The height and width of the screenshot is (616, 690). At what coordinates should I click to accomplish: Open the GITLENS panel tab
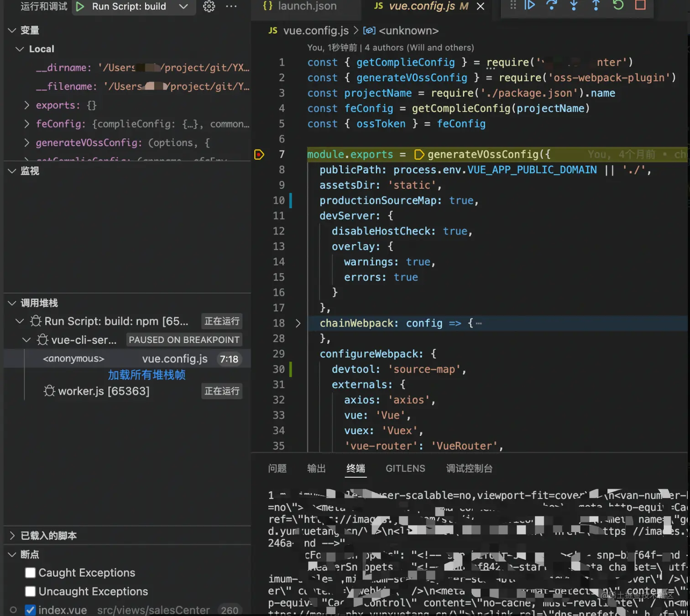(405, 469)
